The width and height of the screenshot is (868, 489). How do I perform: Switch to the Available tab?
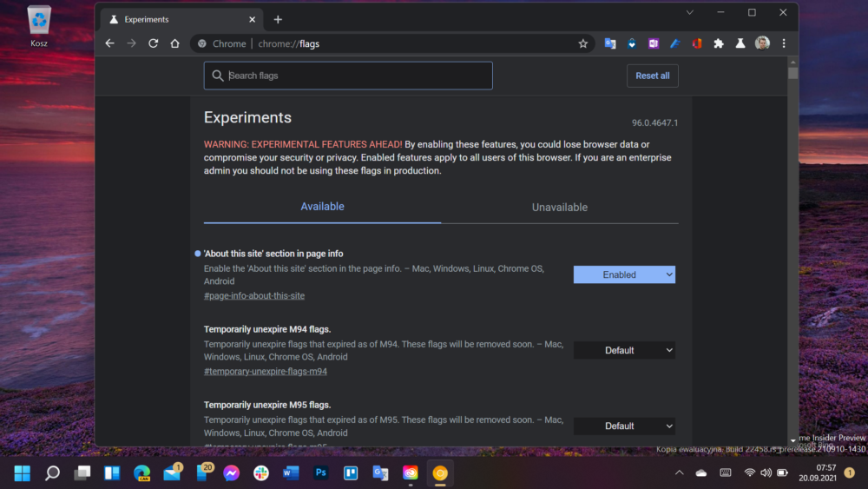(322, 207)
